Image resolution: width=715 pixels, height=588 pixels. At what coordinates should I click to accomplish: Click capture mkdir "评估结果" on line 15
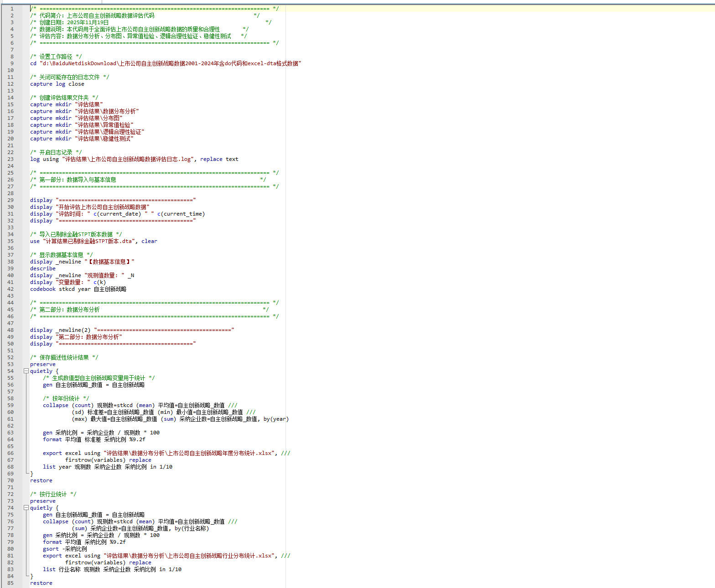pyautogui.click(x=67, y=104)
